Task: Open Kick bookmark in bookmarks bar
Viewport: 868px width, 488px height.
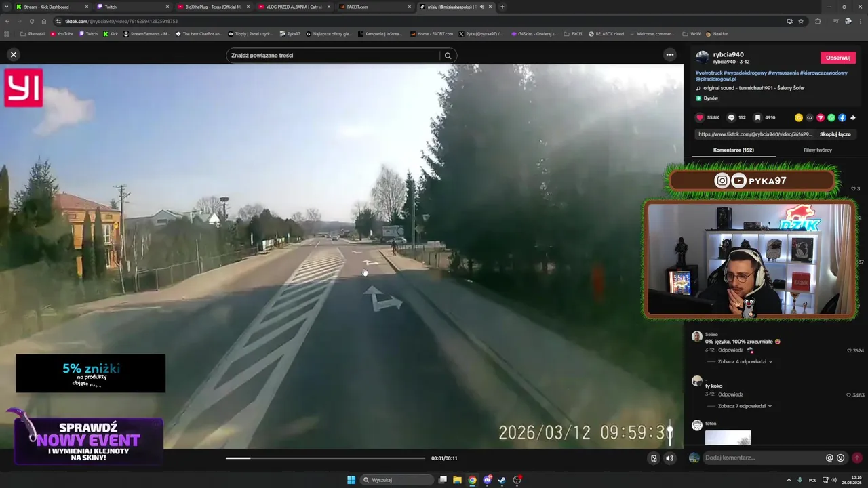Action: click(x=111, y=33)
